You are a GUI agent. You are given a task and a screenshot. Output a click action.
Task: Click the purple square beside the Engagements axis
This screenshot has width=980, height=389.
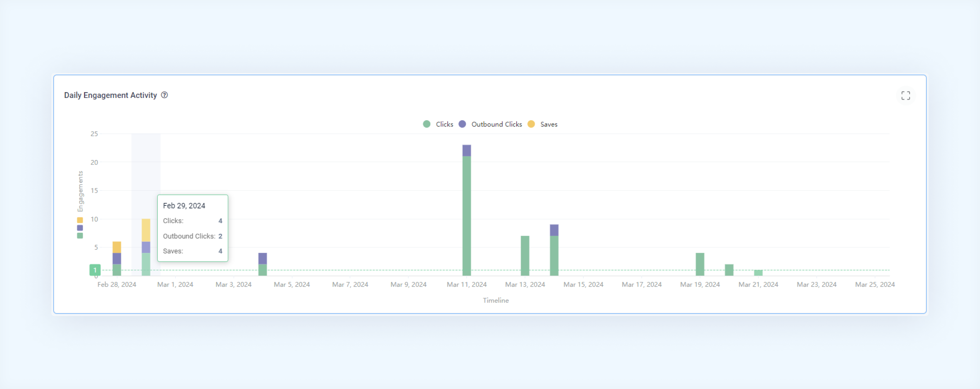pyautogui.click(x=80, y=228)
